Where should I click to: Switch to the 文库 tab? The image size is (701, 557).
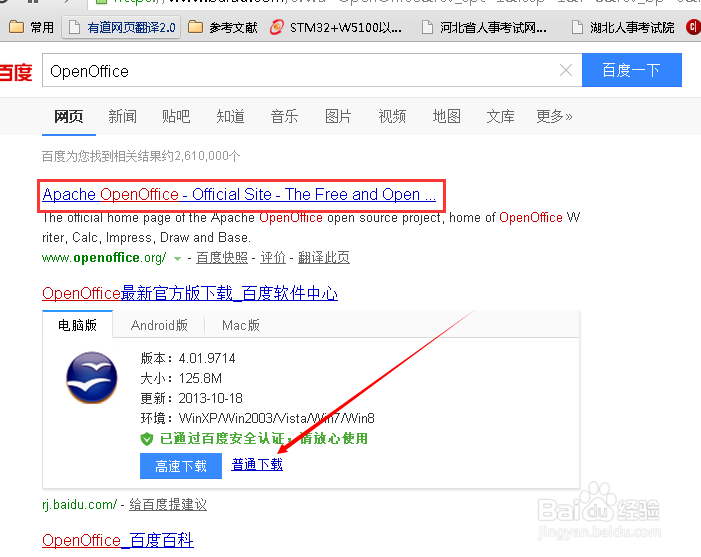click(x=500, y=117)
